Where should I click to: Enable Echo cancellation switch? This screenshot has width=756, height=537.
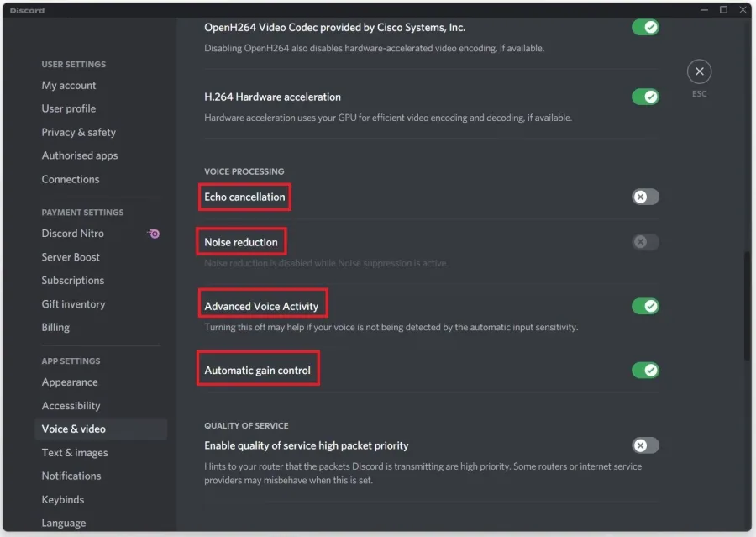pos(645,197)
